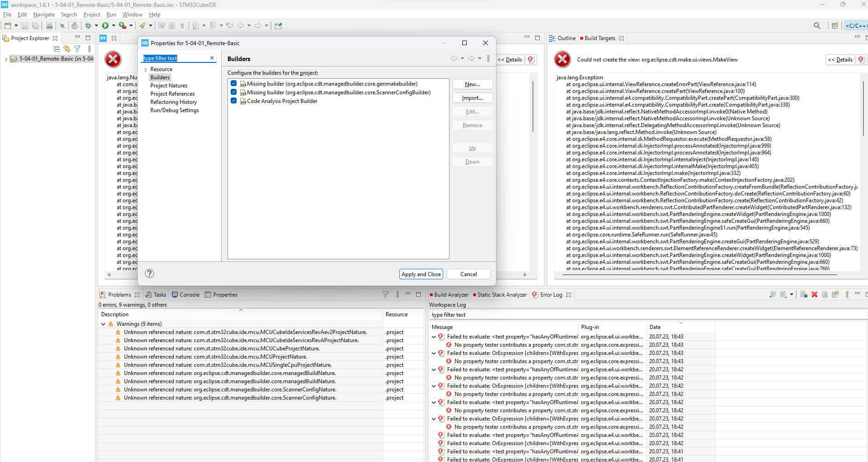Uncheck Code Analysis Project Builder
868x462 pixels.
(234, 101)
